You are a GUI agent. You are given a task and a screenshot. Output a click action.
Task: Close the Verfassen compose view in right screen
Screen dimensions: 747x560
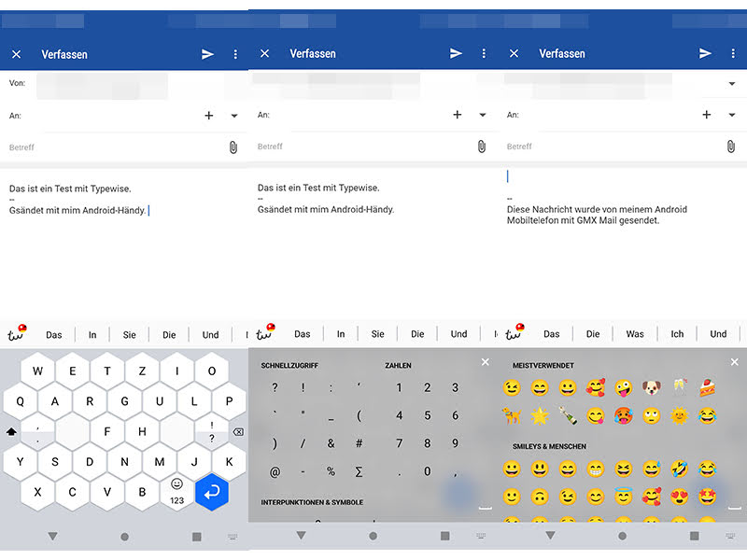click(514, 53)
